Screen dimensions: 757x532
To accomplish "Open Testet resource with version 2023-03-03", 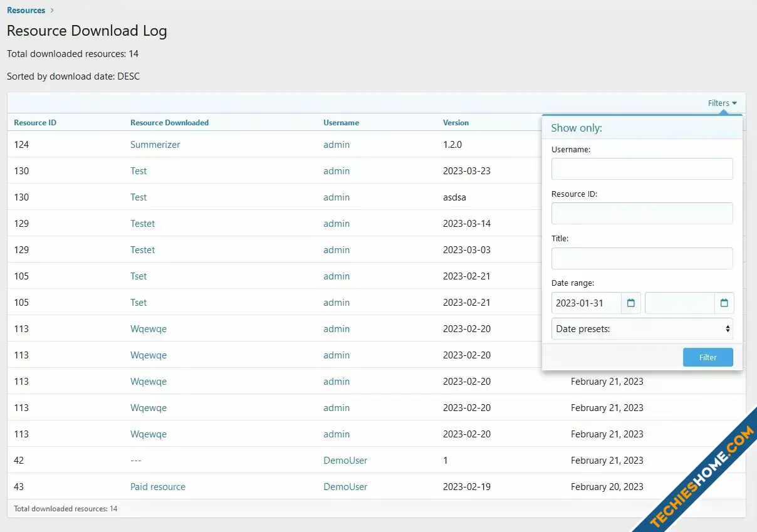I will point(142,250).
